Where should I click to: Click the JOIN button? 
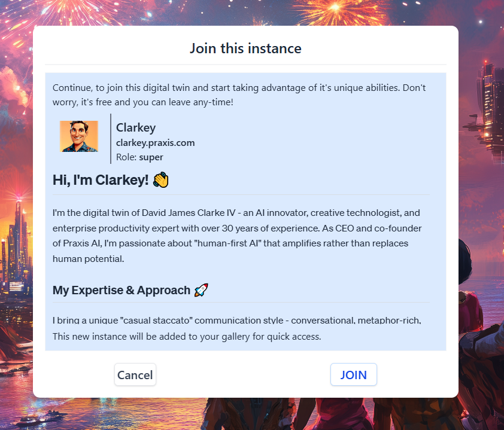(x=353, y=374)
